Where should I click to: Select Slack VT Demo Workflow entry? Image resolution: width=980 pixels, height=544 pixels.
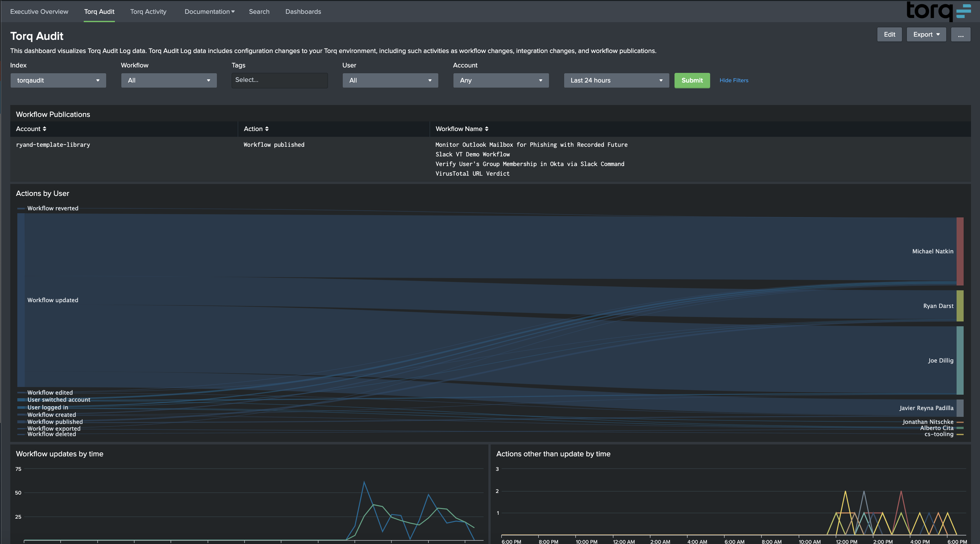pyautogui.click(x=472, y=154)
